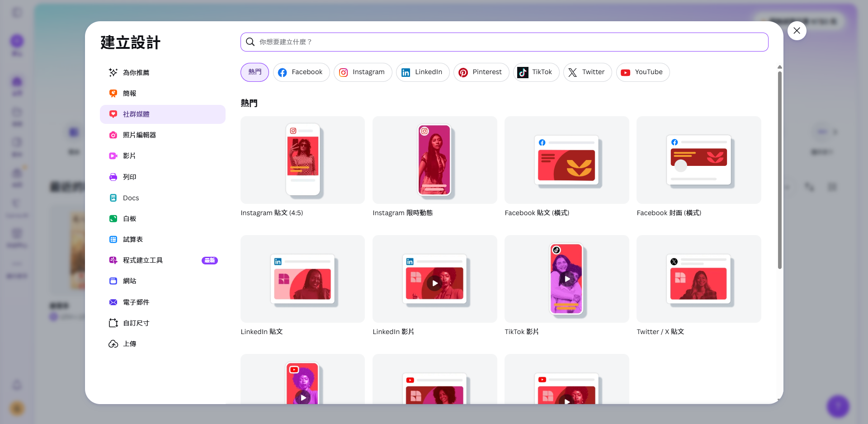Filter designs by TikTok
Viewport: 868px width, 424px height.
tap(536, 72)
